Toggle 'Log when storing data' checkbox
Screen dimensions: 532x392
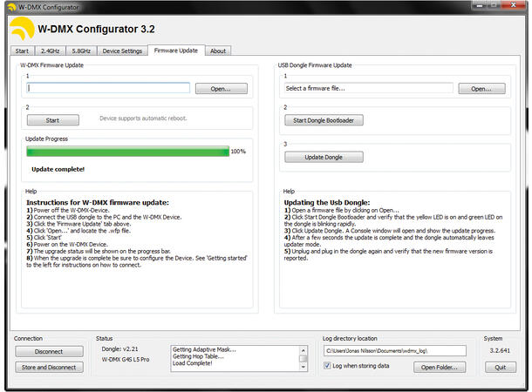[327, 366]
